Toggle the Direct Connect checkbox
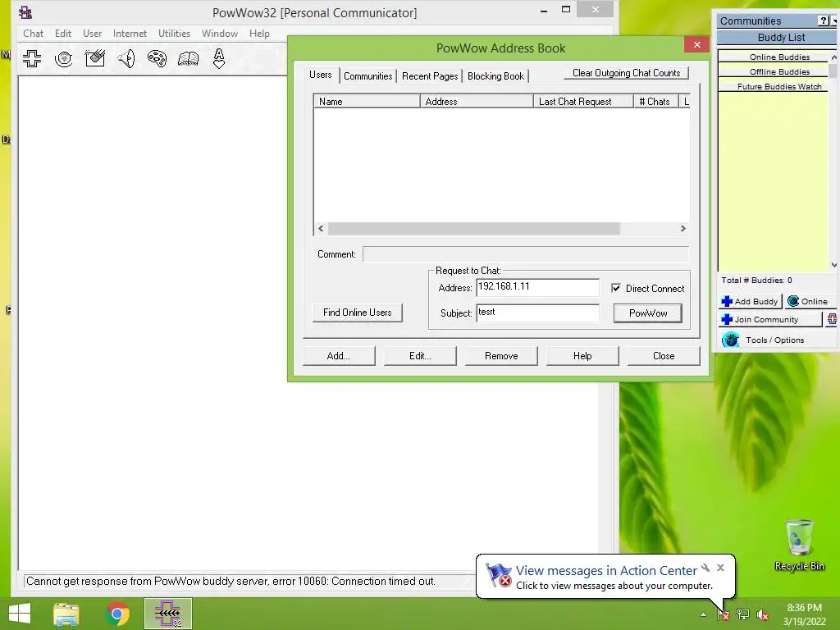The width and height of the screenshot is (840, 630). [x=616, y=288]
